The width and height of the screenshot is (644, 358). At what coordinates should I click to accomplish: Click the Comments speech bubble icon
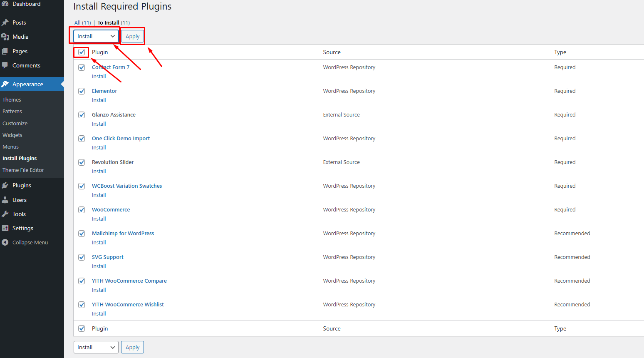[x=5, y=65]
